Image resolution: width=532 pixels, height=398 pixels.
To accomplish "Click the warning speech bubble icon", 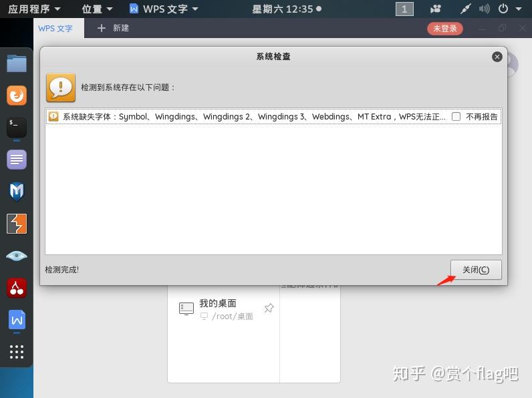I will tap(61, 87).
